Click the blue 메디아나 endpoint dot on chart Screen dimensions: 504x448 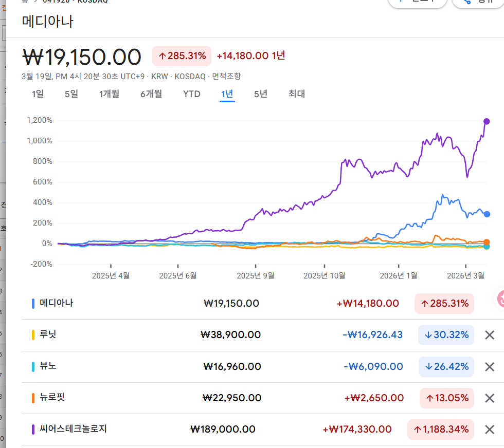487,214
